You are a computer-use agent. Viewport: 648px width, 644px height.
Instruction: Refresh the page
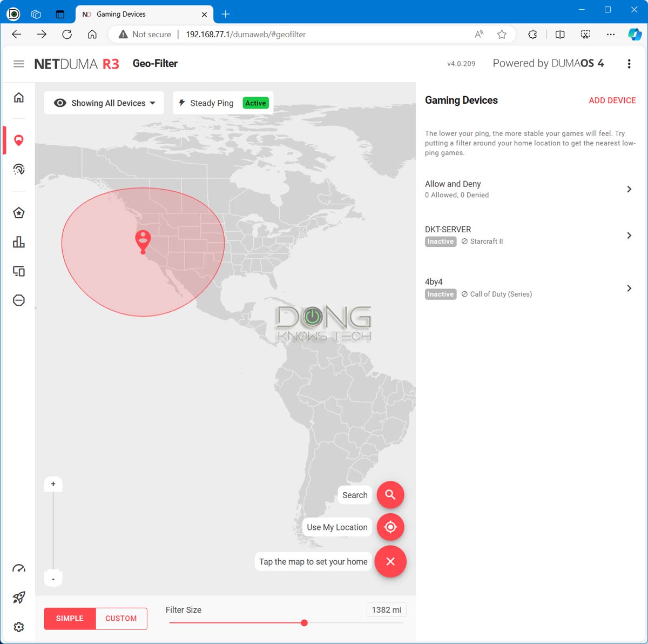67,34
